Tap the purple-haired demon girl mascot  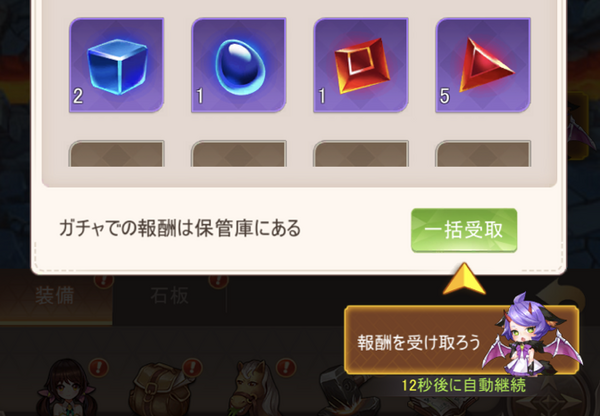pos(532,335)
